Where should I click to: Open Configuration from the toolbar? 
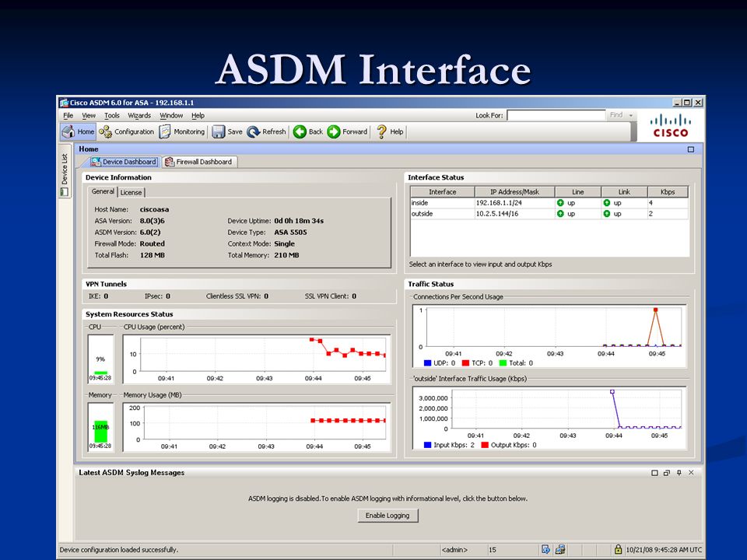point(127,131)
